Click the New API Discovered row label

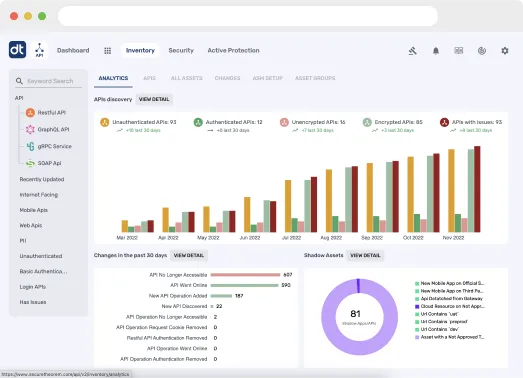pos(184,306)
